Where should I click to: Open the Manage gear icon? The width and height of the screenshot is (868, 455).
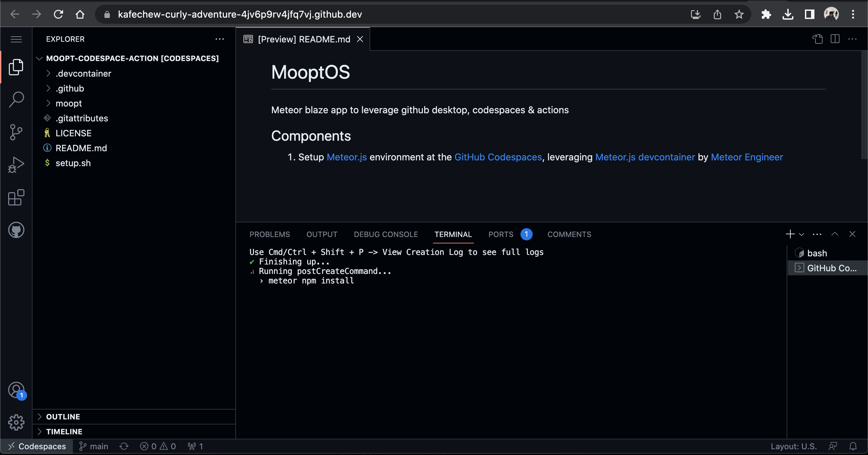click(x=16, y=422)
